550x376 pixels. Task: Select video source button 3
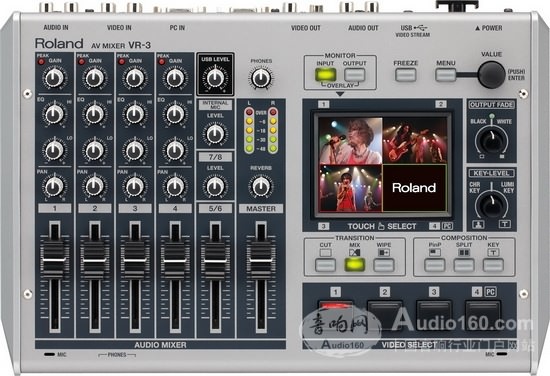coord(434,315)
